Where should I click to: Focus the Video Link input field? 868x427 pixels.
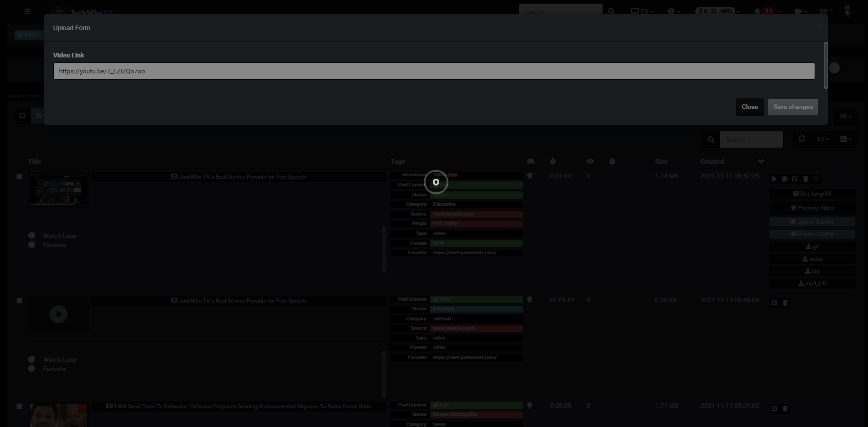pos(434,71)
